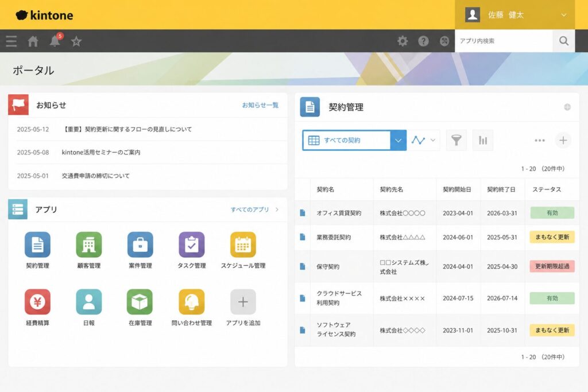Image resolution: width=588 pixels, height=392 pixels.
Task: Click □□システム株式会社 cell
Action: pos(404,267)
